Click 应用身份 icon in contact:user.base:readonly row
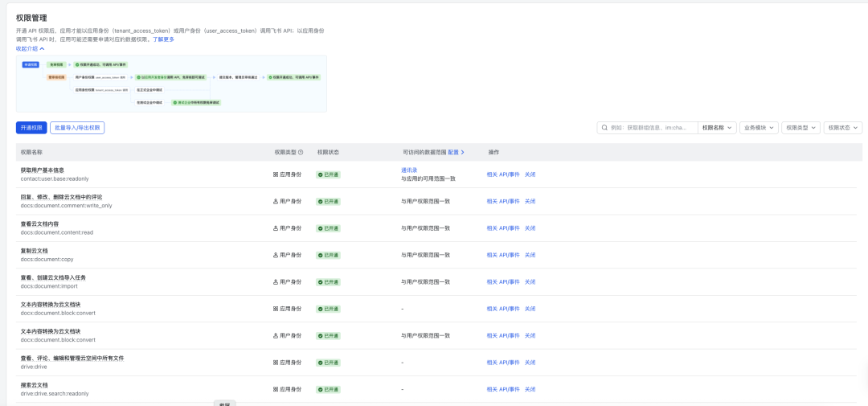The image size is (868, 406). click(276, 174)
